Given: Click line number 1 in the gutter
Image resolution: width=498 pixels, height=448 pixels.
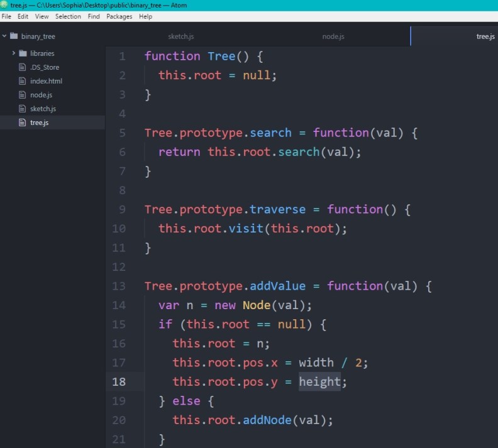Looking at the screenshot, I should pyautogui.click(x=122, y=57).
